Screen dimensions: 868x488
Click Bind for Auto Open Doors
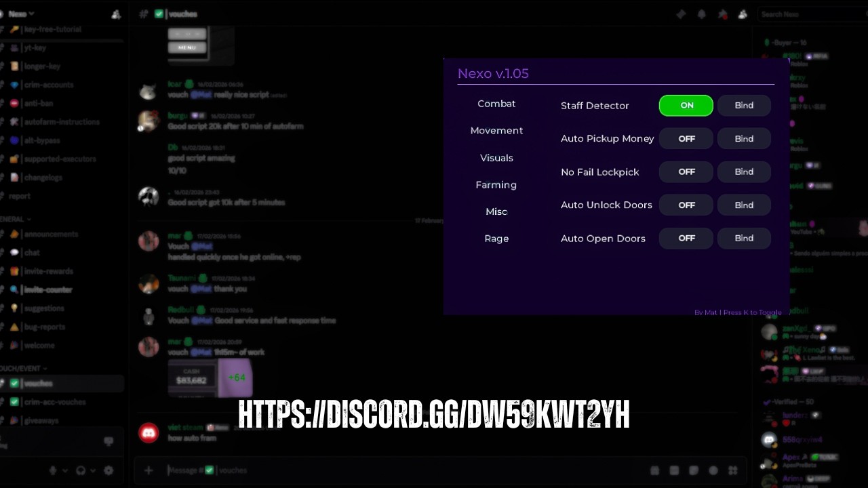[744, 239]
